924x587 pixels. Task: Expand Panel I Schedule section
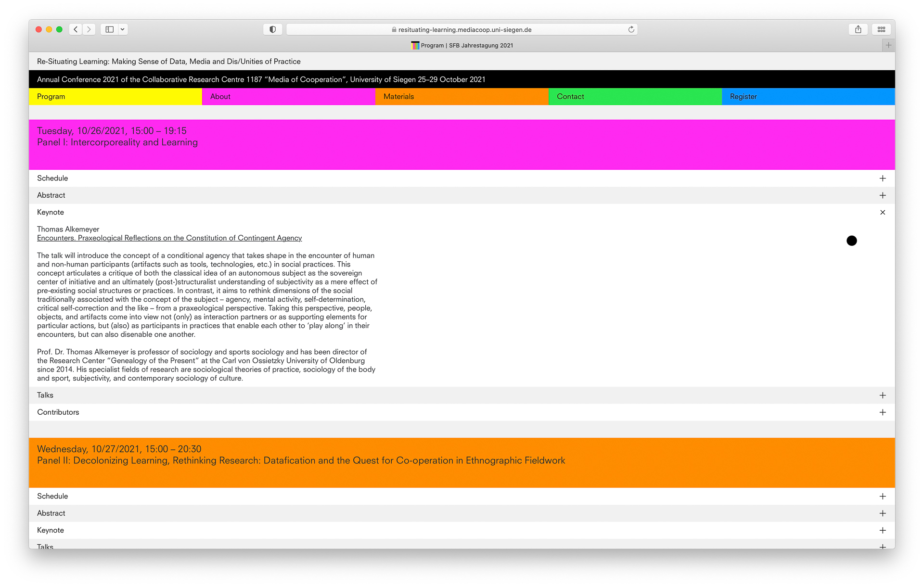click(462, 179)
